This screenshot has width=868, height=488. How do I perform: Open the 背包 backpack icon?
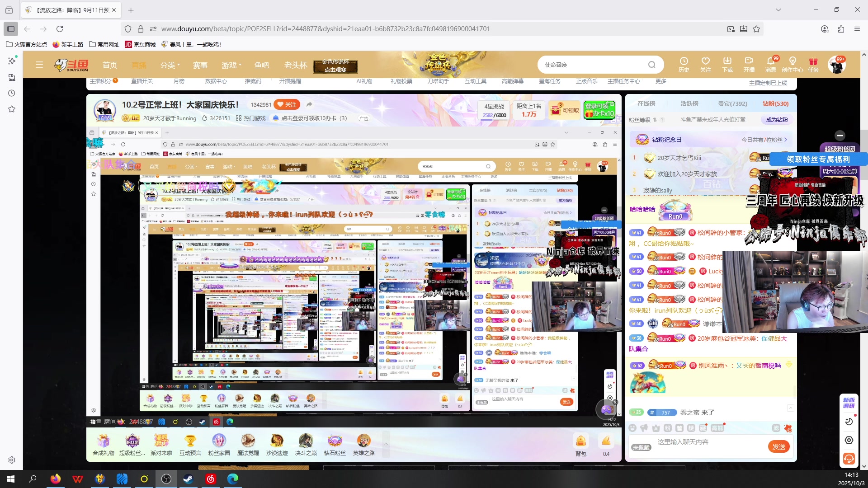(x=580, y=441)
